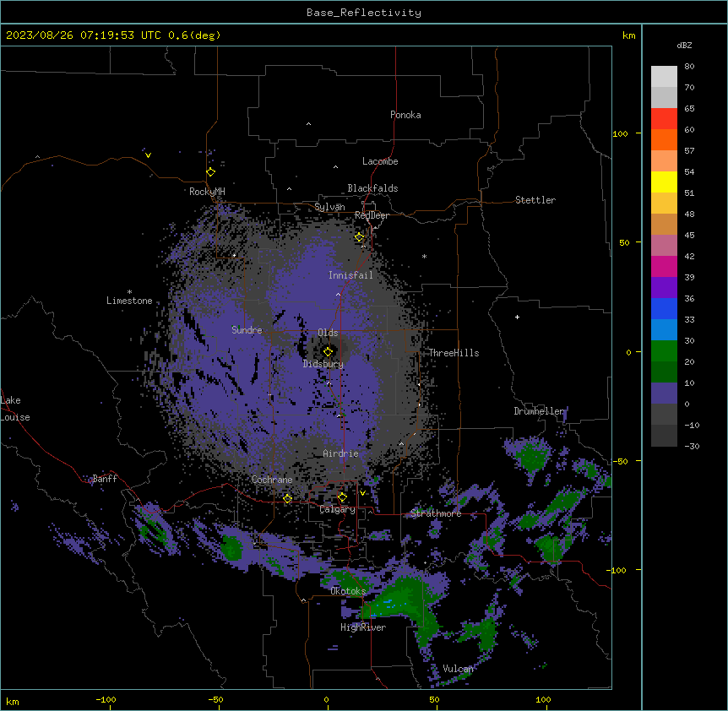Click the HighRiver town label
Screen dimensions: 728x711
[x=363, y=627]
